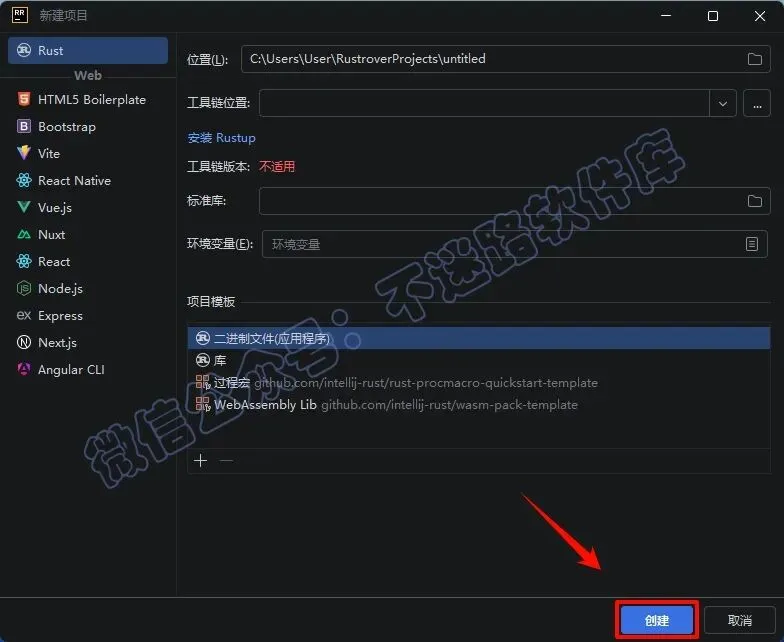Click grid icon in 过程宏 row

click(202, 382)
